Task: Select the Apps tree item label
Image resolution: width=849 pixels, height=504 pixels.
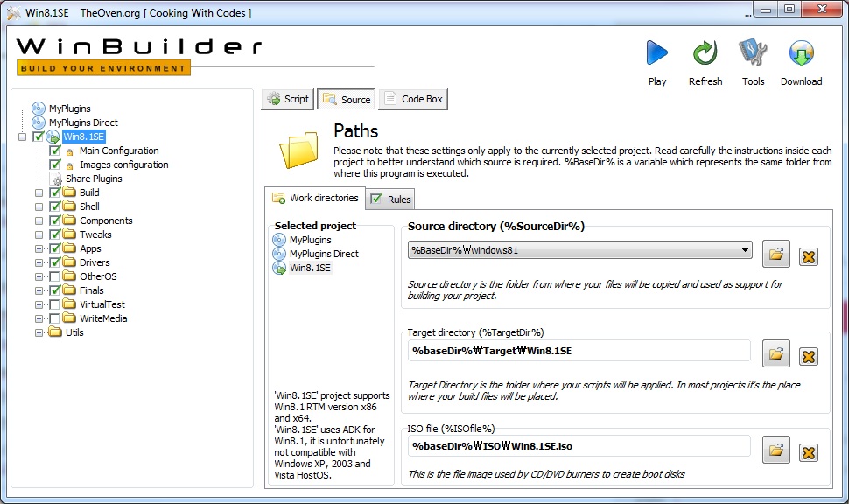Action: coord(90,248)
